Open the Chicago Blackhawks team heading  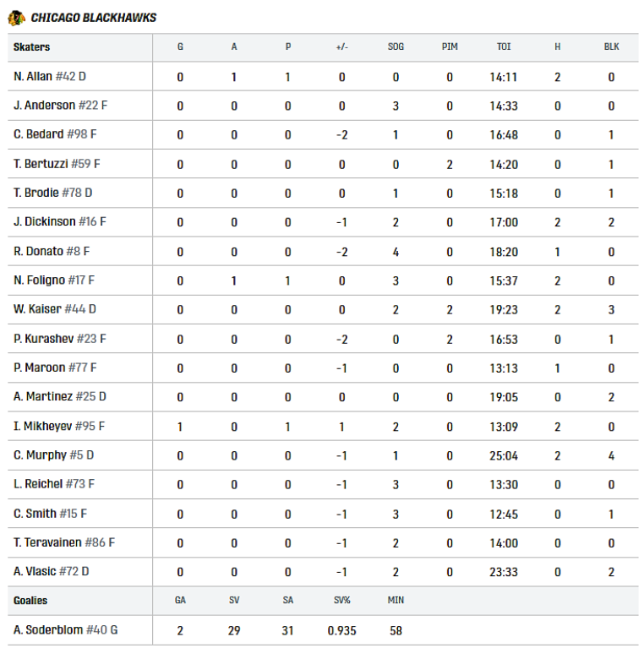point(94,18)
